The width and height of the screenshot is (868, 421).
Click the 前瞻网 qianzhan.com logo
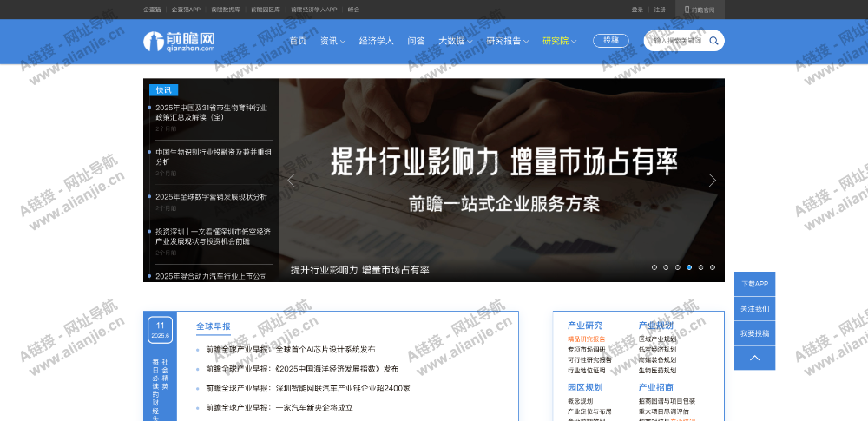179,41
